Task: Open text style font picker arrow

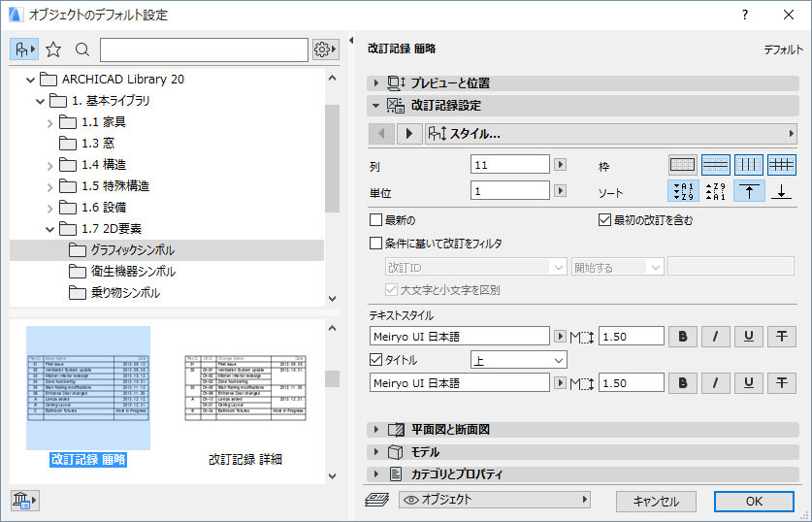Action: [x=560, y=336]
